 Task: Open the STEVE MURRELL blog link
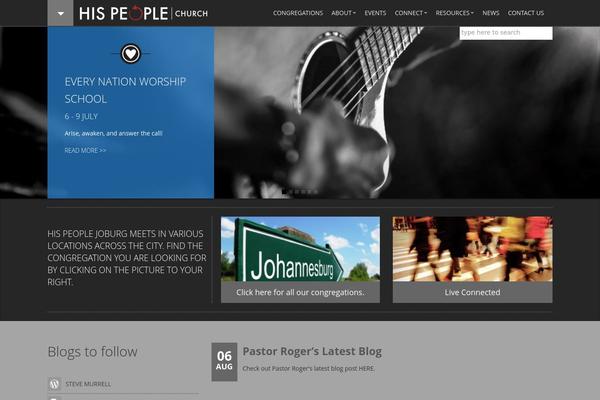click(x=88, y=384)
